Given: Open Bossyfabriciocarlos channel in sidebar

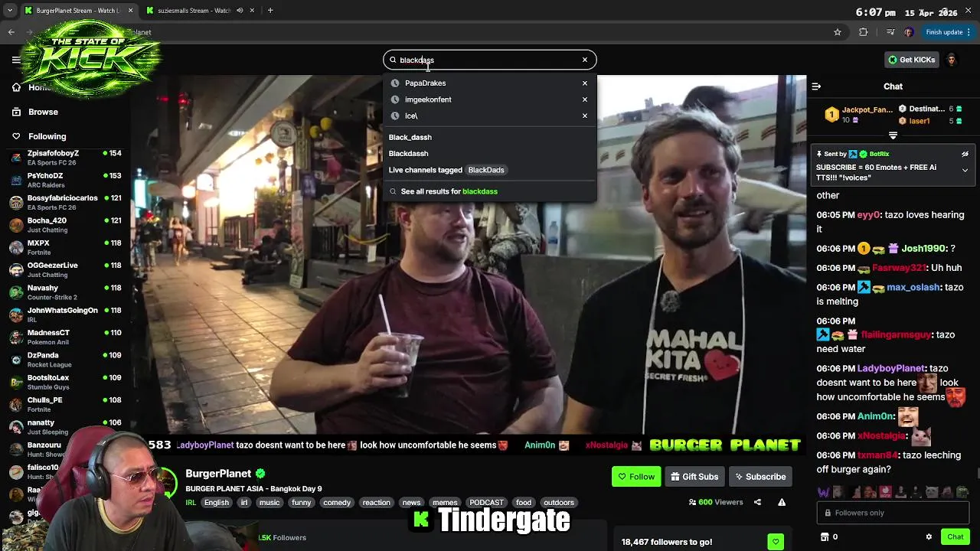Looking at the screenshot, I should coord(65,202).
